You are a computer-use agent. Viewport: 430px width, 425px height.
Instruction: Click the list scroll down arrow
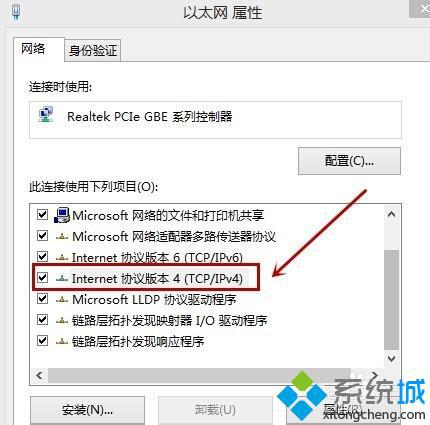tap(391, 359)
